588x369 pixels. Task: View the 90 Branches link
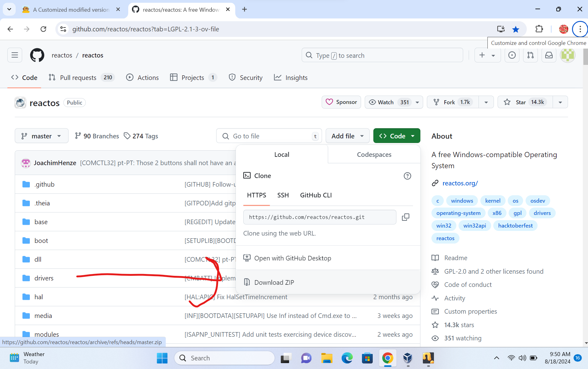tap(97, 136)
